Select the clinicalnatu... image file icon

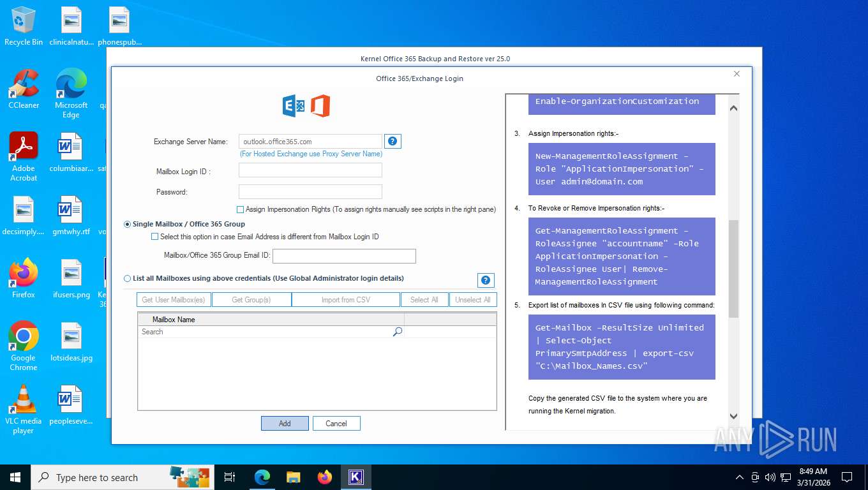coord(71,26)
